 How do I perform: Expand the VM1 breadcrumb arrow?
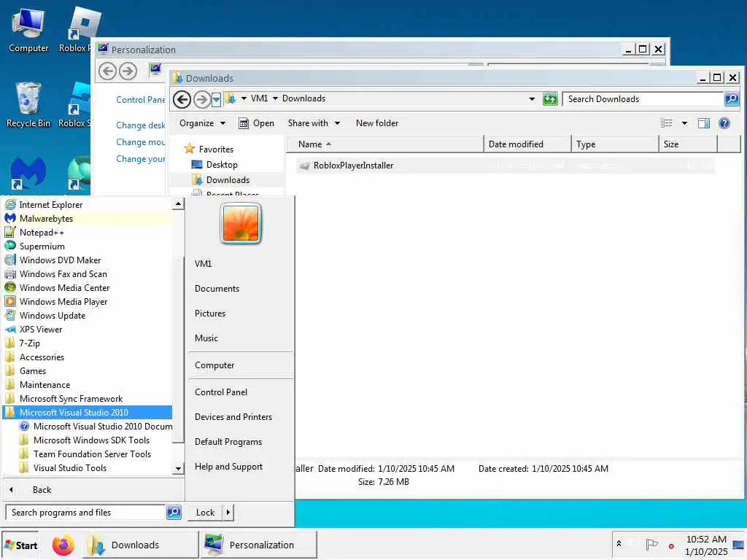[275, 98]
